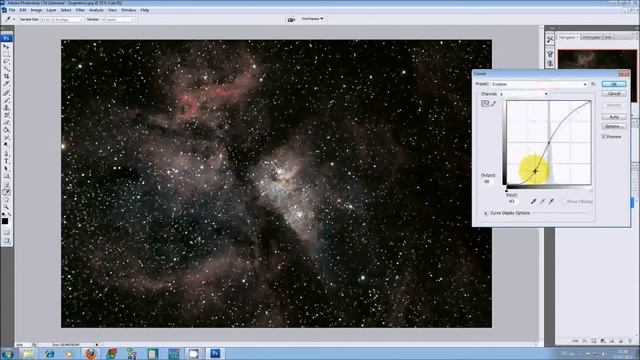Click the Photoshop taskbar icon
The image size is (640, 360).
(x=215, y=353)
